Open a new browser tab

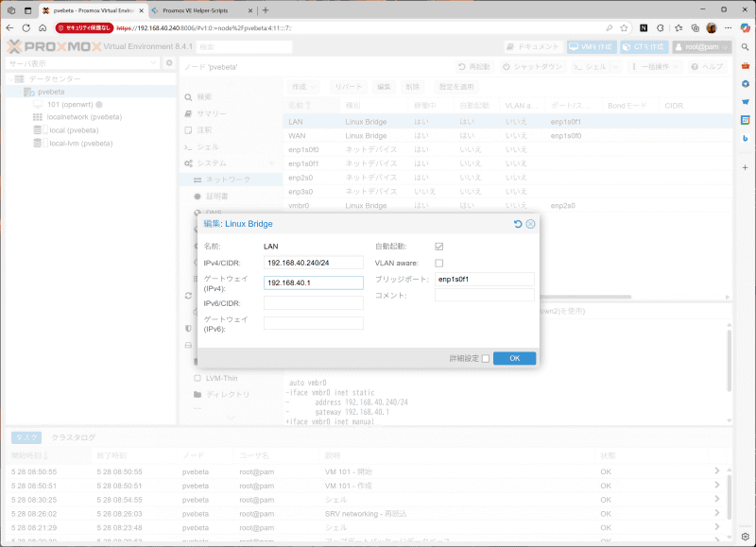[266, 10]
